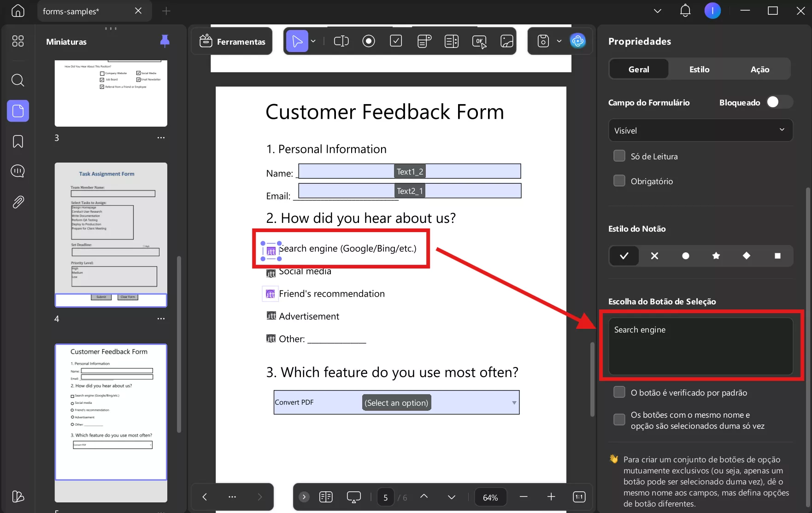This screenshot has height=513, width=812.
Task: Select the Other radio field
Action: tap(271, 338)
